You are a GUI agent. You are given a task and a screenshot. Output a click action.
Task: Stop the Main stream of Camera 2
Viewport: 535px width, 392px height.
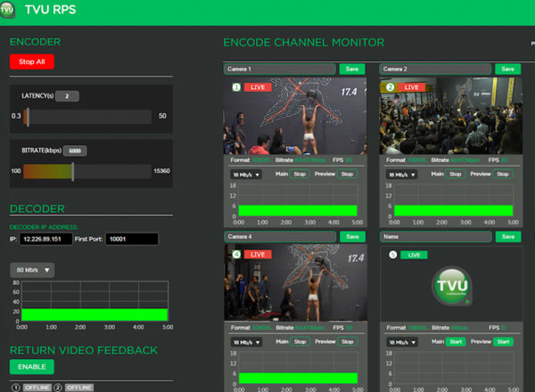(455, 175)
